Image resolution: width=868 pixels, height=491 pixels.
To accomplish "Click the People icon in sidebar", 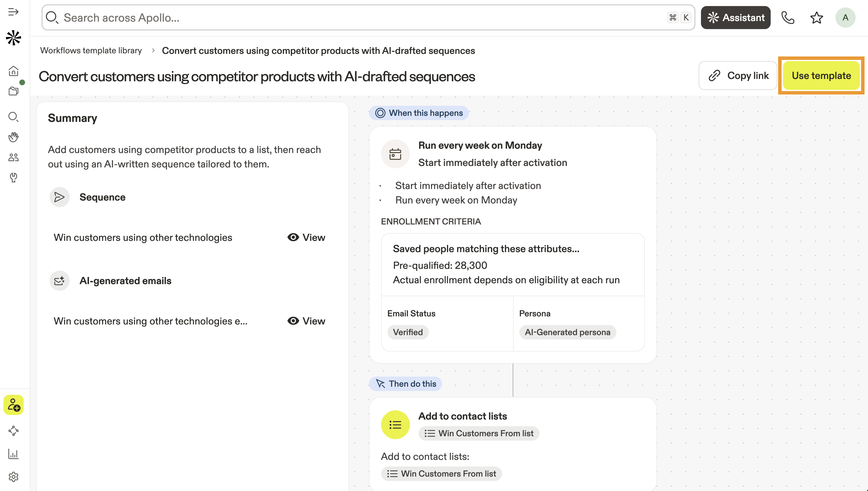I will [x=14, y=157].
